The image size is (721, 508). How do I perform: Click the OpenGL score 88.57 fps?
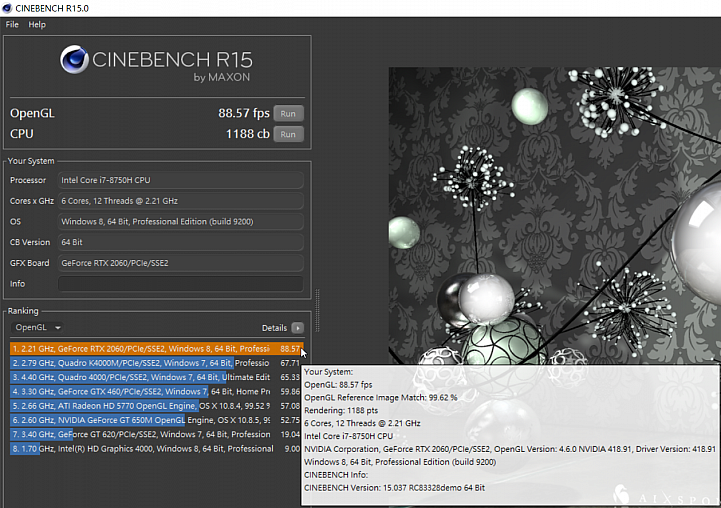coord(244,113)
